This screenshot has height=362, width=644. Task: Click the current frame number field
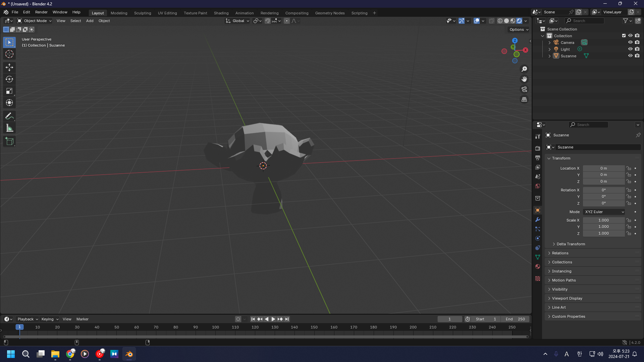[450, 319]
